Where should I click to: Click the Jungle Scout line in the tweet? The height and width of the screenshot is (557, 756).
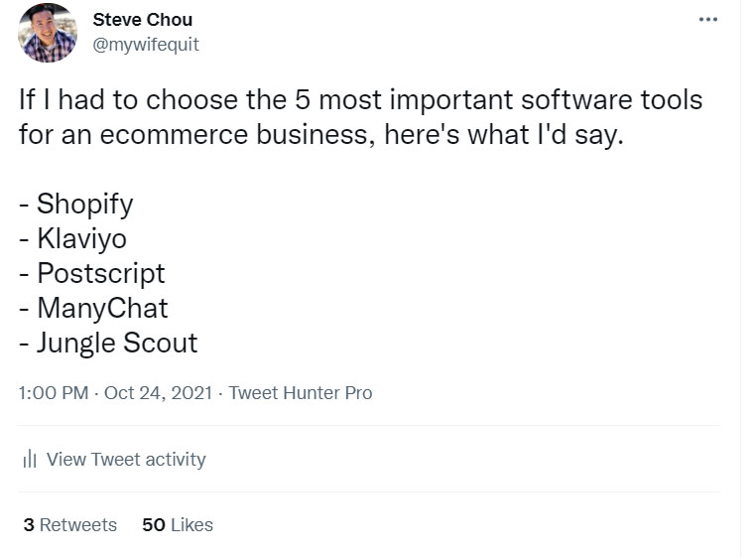point(116,343)
